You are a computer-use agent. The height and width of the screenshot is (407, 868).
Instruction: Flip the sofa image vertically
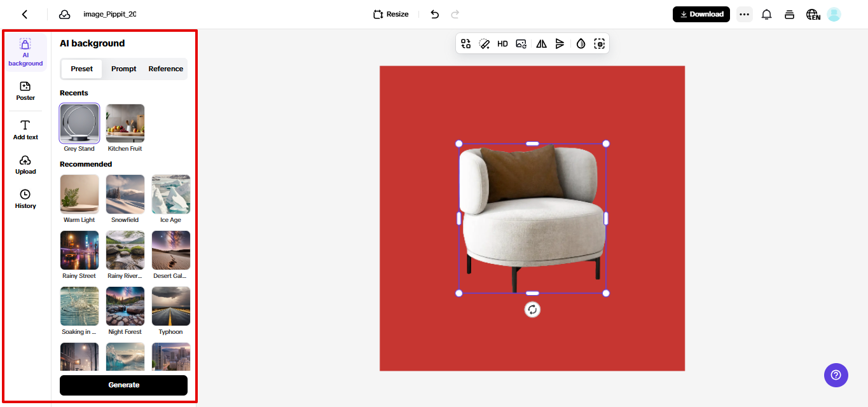[x=560, y=43]
